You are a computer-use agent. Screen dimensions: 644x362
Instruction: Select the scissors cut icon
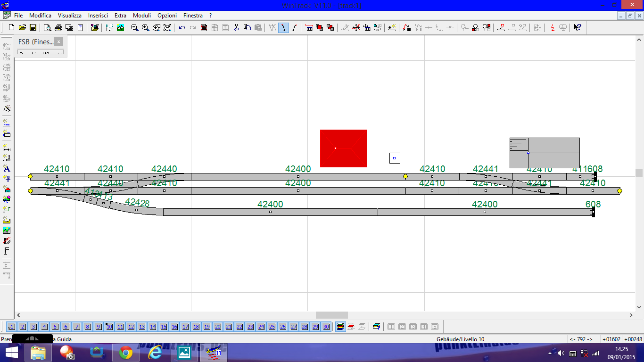[237, 28]
